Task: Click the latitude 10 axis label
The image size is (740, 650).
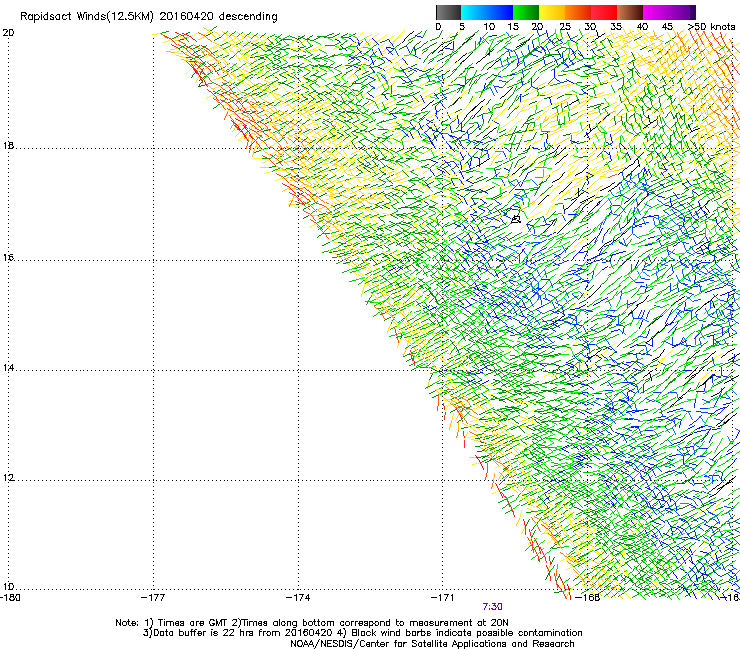Action: 8,587
